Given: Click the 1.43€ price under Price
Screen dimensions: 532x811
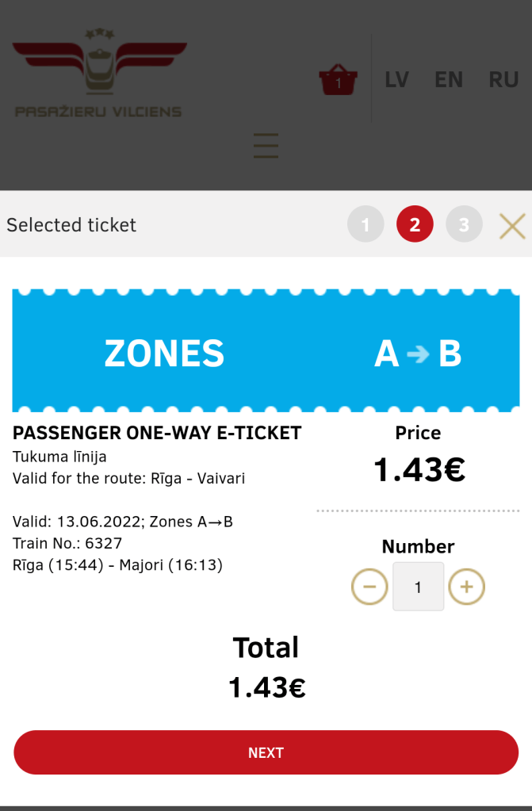Looking at the screenshot, I should pos(419,470).
